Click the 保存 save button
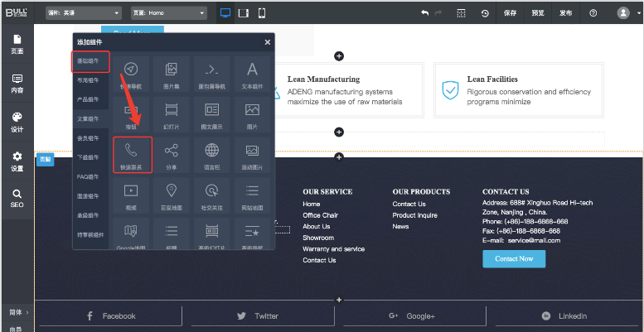The image size is (644, 332). [x=511, y=13]
